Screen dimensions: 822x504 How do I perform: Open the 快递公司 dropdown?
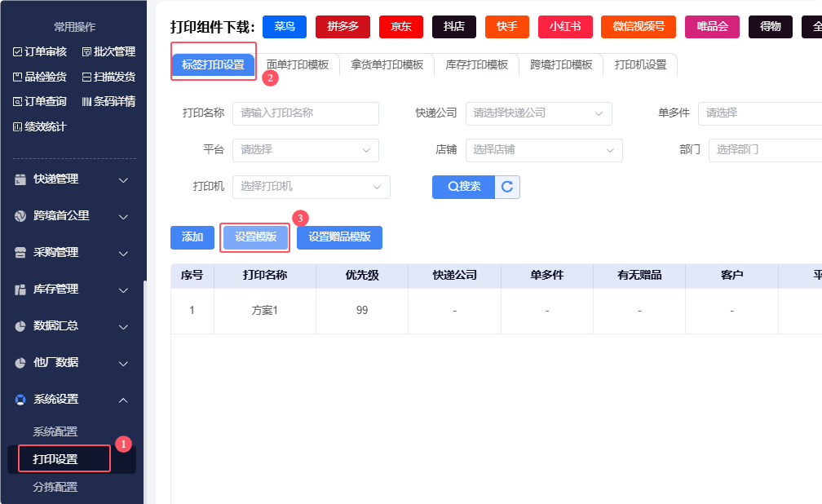click(538, 113)
